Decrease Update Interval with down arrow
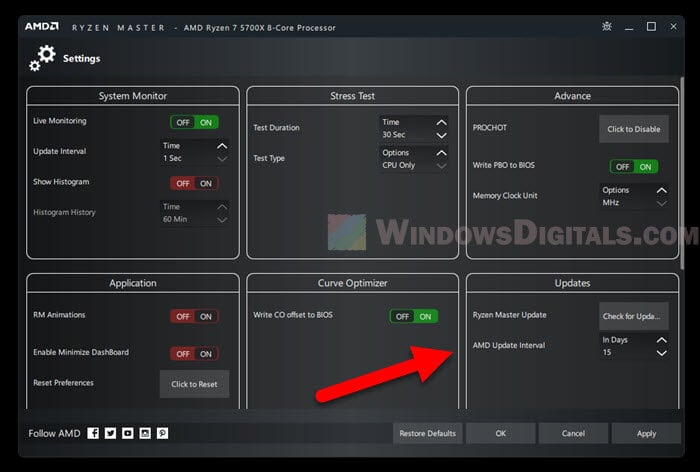This screenshot has width=700, height=473. (222, 159)
